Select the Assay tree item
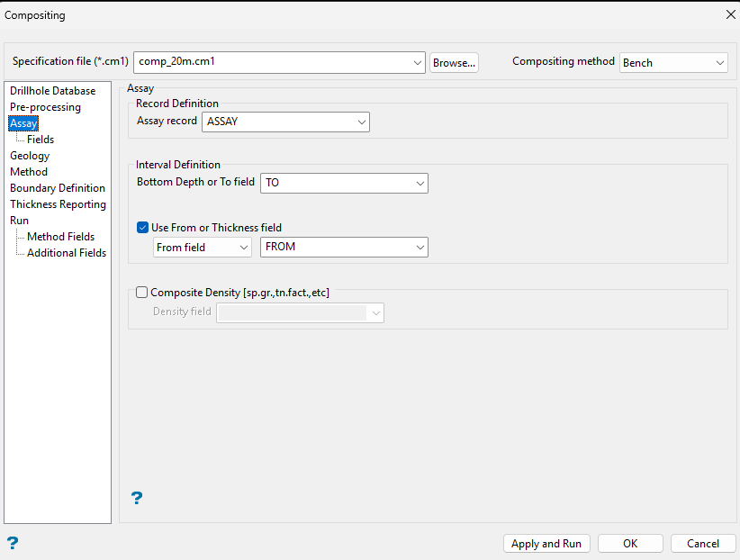Viewport: 740px width, 560px height. pos(23,123)
